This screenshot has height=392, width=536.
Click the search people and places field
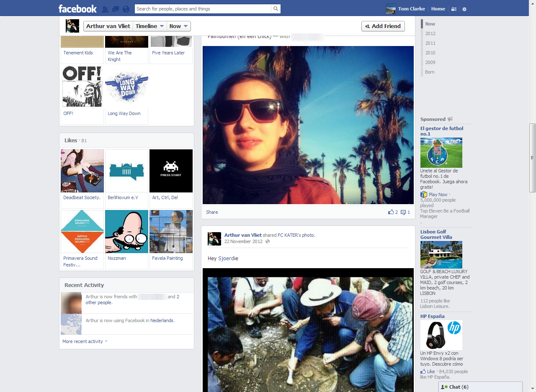point(203,9)
